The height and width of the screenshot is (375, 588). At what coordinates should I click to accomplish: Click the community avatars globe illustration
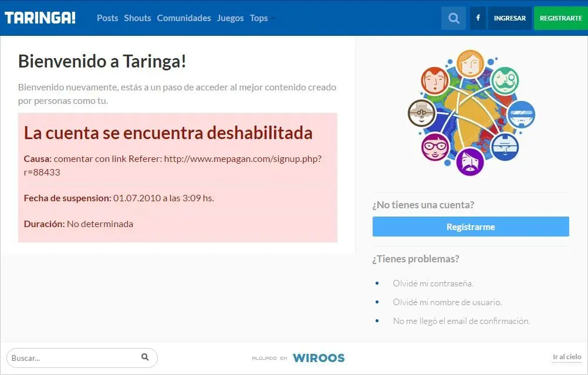point(471,113)
